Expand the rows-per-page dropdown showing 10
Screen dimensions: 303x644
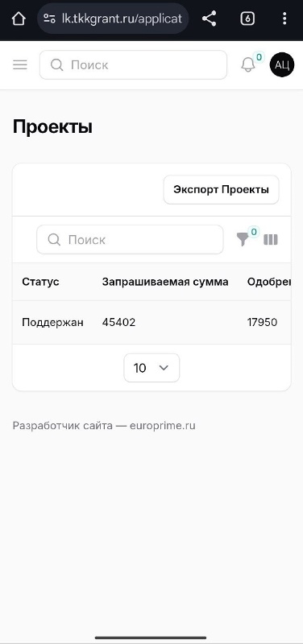[x=151, y=368]
